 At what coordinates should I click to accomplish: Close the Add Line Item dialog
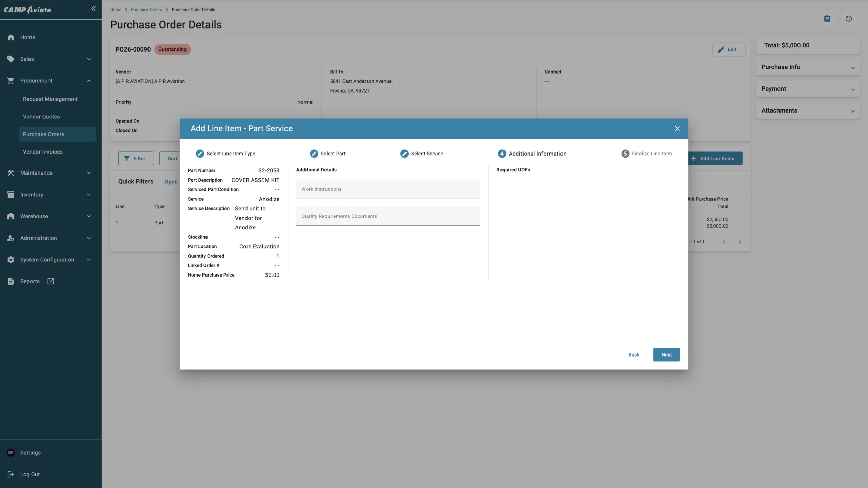click(677, 128)
